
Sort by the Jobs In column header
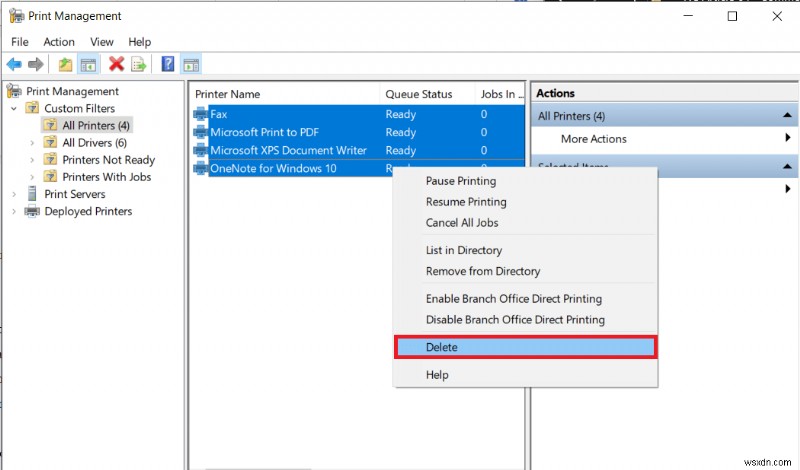coord(500,94)
